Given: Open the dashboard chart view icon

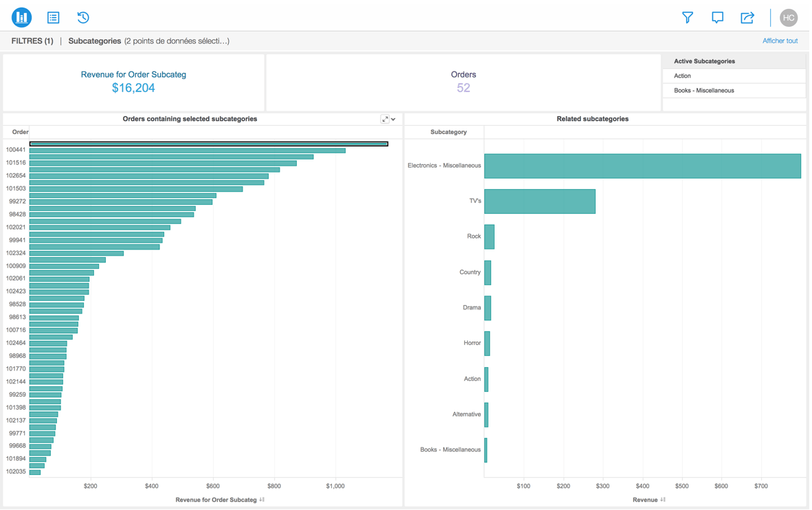Looking at the screenshot, I should coord(22,17).
